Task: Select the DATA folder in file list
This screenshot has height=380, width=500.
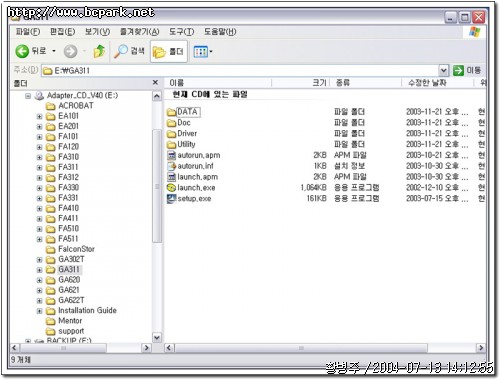Action: (183, 112)
